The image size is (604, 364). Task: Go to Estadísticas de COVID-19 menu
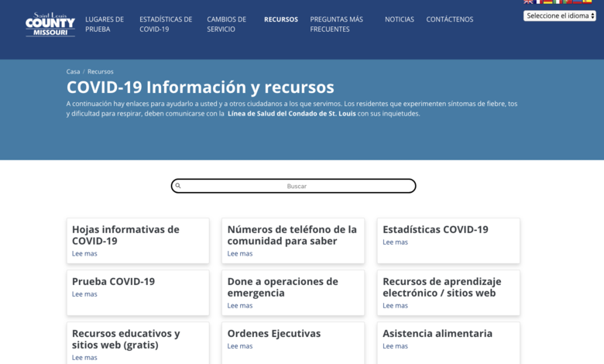(166, 24)
